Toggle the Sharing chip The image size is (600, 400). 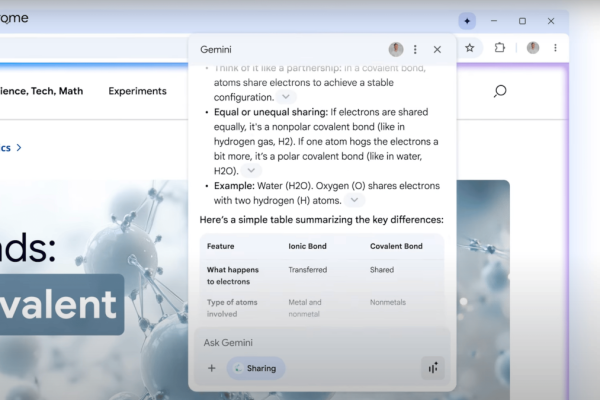256,368
